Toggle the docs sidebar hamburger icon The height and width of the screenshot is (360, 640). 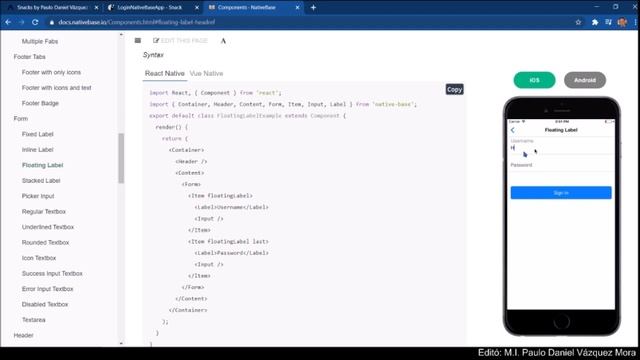pyautogui.click(x=138, y=40)
